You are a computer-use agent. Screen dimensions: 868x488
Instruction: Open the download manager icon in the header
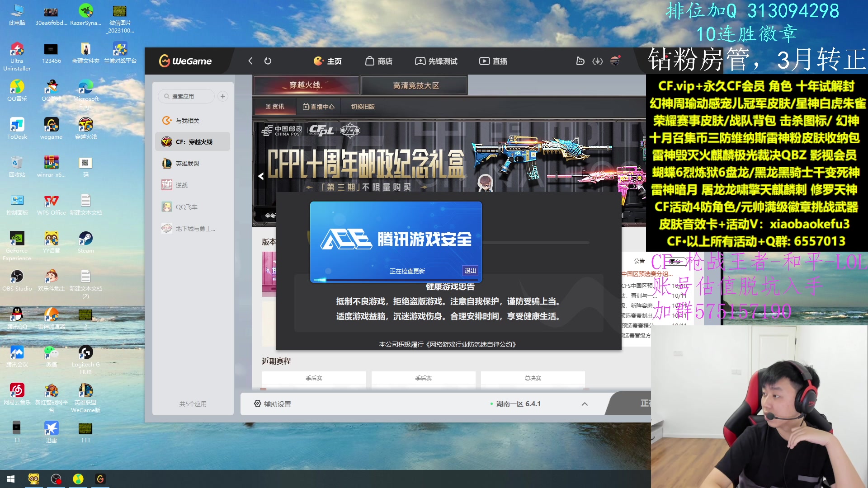click(x=598, y=61)
